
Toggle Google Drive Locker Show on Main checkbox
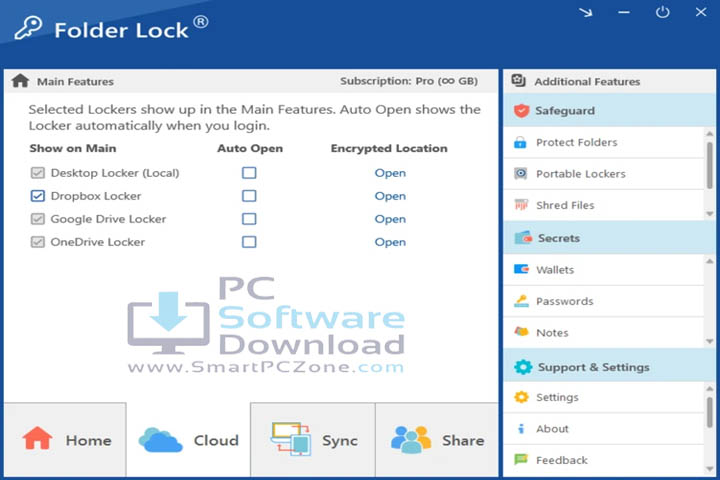click(x=38, y=219)
